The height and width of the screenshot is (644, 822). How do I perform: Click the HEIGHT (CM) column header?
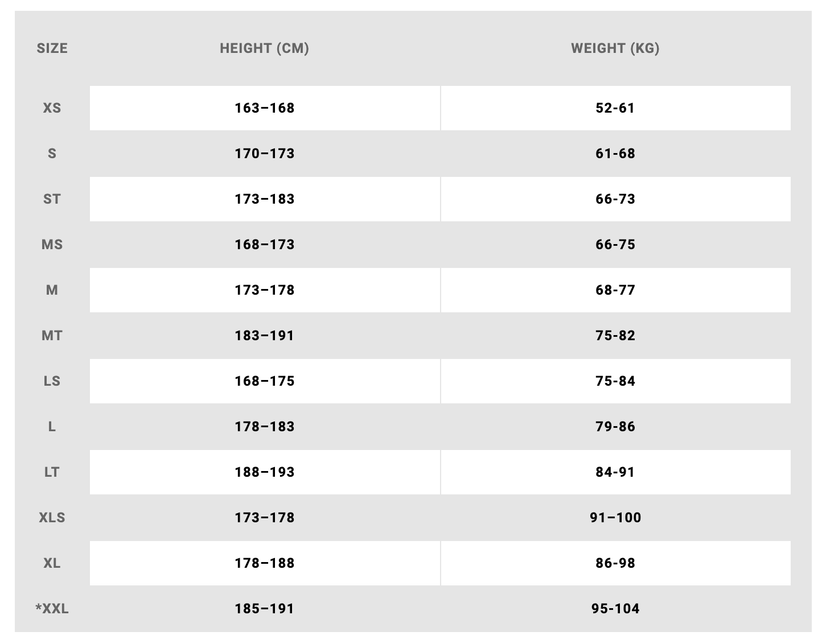265,48
